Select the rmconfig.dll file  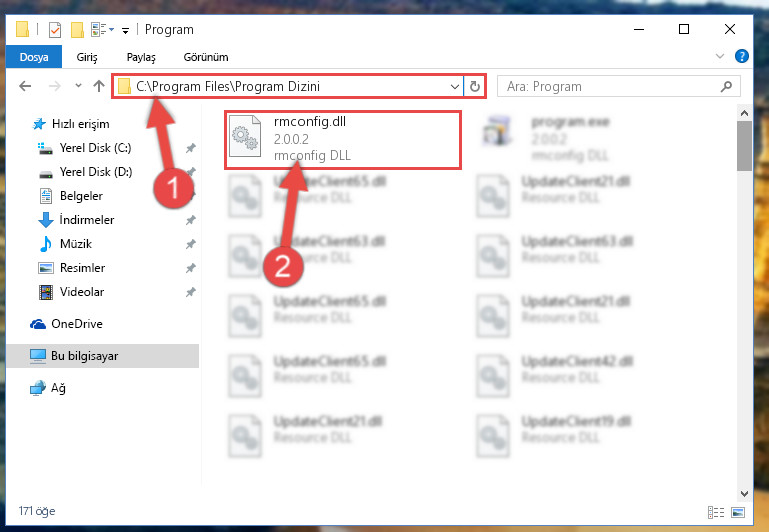coord(343,139)
